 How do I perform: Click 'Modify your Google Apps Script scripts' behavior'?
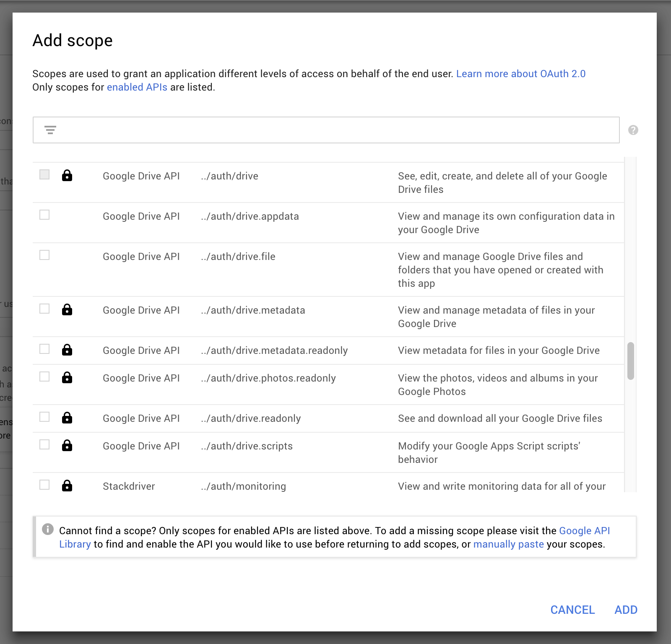click(x=489, y=453)
